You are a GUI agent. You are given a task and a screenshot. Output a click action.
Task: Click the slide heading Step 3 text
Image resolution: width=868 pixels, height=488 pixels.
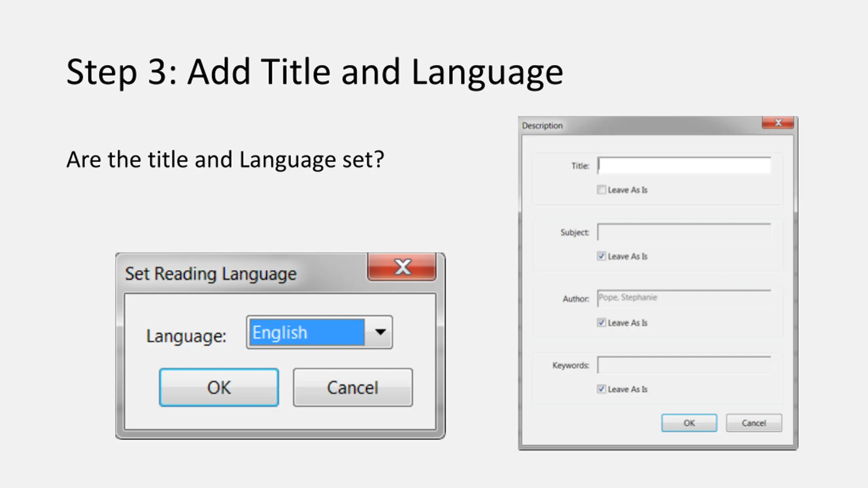314,72
